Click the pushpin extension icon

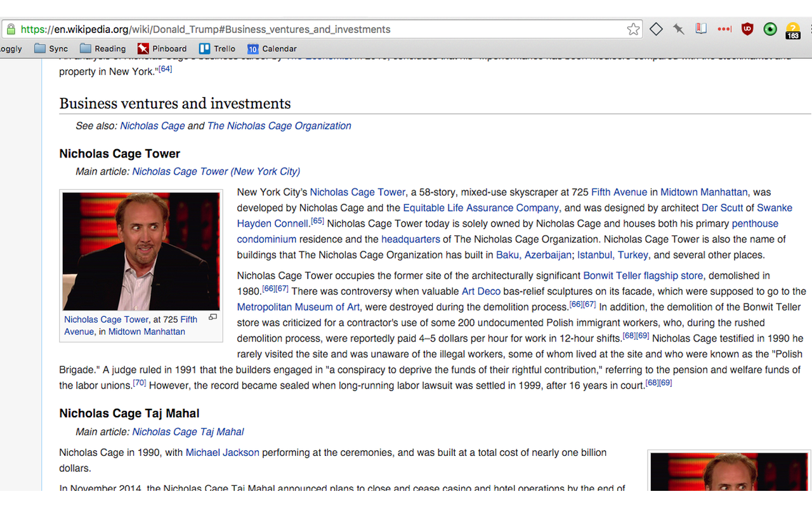(679, 29)
